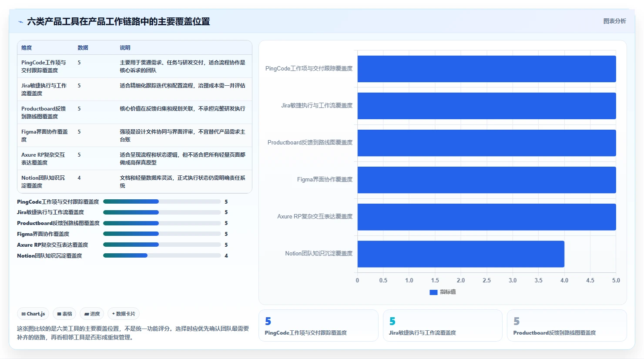644x359 pixels.
Task: Click the PingCode data card showing 5
Action: point(319,325)
